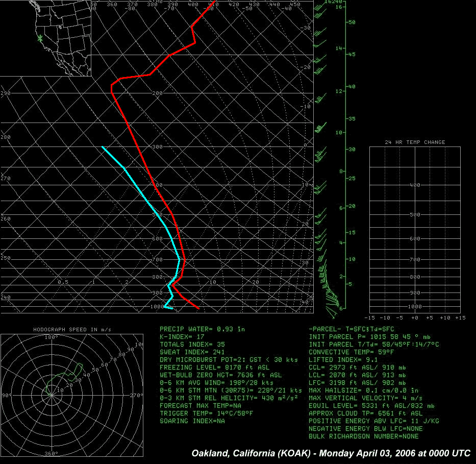Select the 'INIT PARCEL P= 1015' line
Image resolution: width=476 pixels, height=464 pixels.
[369, 337]
